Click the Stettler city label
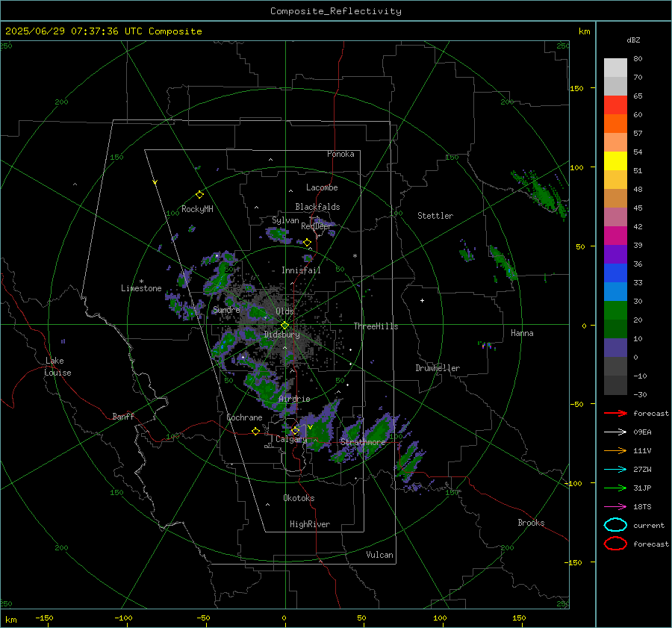Screen dimensions: 672x628 (x=435, y=216)
